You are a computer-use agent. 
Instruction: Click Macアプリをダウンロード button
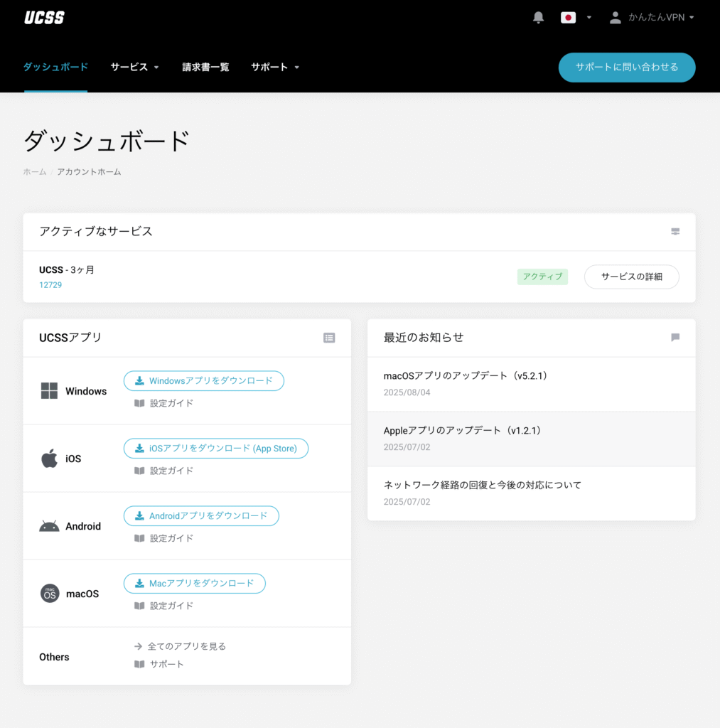click(x=195, y=584)
